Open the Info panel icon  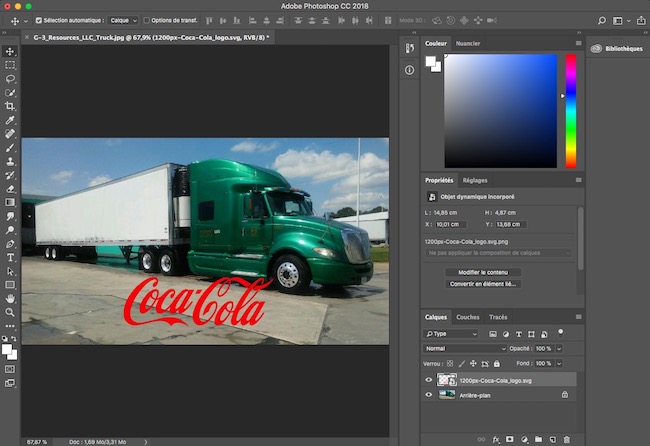click(x=410, y=70)
